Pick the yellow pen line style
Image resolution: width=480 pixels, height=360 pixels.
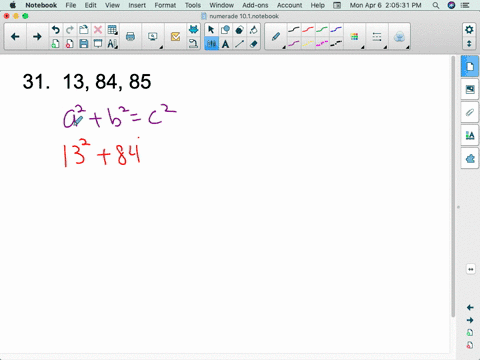click(308, 44)
